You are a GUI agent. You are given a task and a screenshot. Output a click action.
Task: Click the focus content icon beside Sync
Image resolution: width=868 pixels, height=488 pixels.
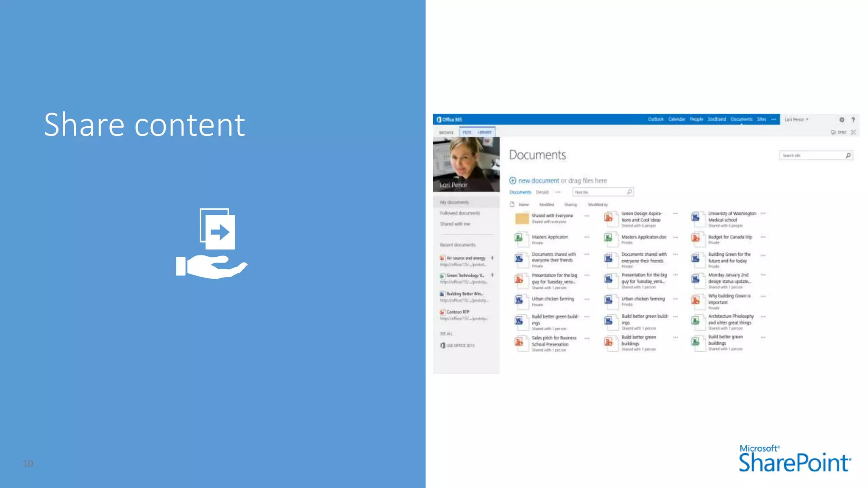(x=854, y=133)
